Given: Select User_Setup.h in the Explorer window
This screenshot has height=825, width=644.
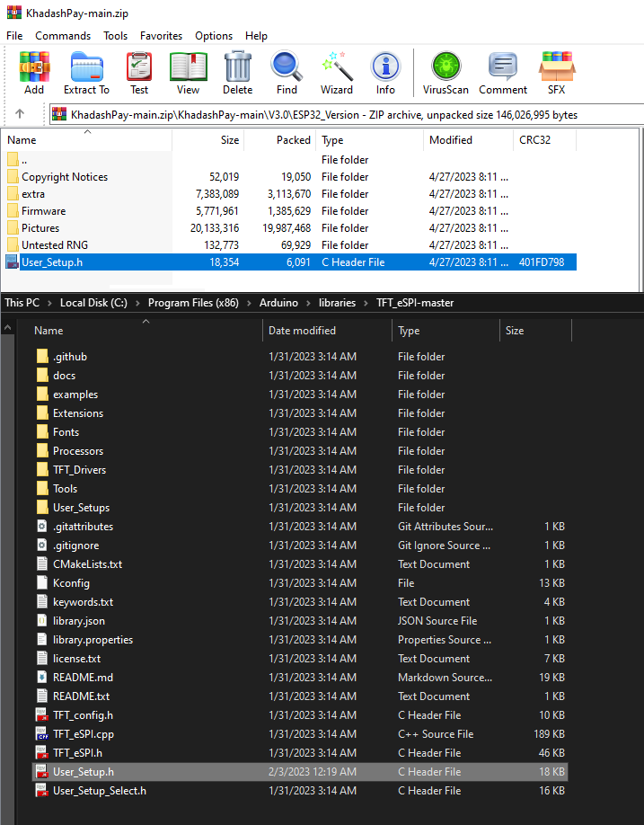Looking at the screenshot, I should (x=300, y=771).
